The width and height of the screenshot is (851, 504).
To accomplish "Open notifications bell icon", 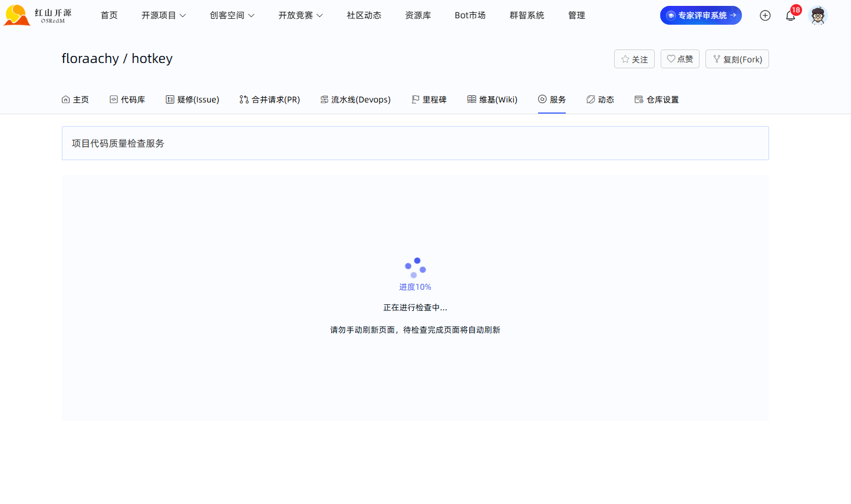I will (x=790, y=16).
